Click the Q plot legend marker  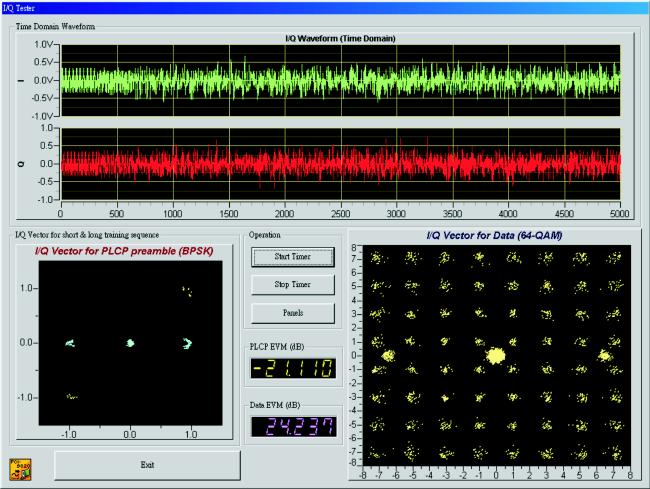(21, 164)
